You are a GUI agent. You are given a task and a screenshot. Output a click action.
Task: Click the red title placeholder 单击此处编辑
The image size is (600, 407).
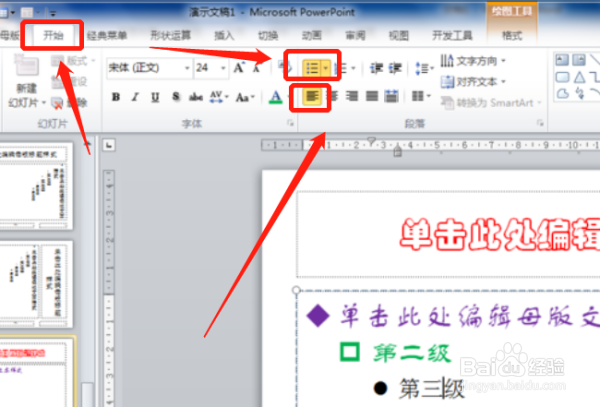click(x=501, y=234)
